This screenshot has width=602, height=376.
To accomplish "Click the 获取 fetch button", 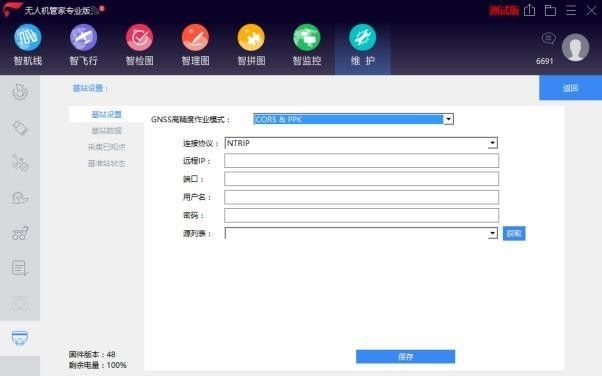I will (514, 233).
